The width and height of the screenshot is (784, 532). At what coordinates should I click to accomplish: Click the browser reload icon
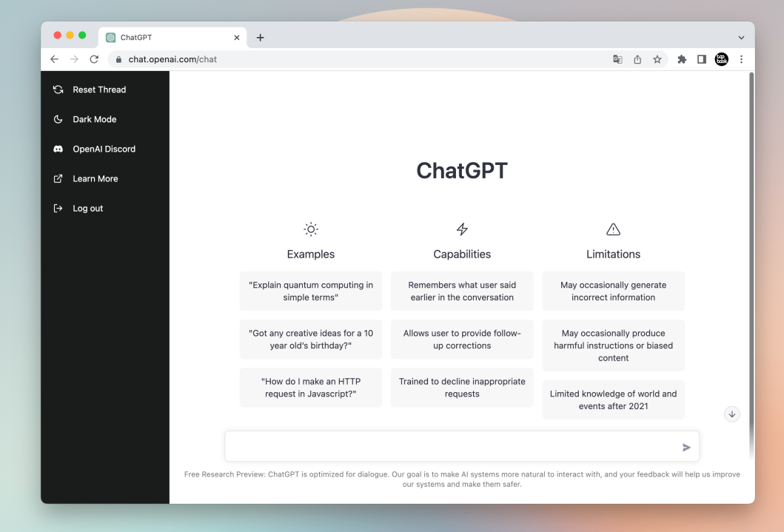94,59
